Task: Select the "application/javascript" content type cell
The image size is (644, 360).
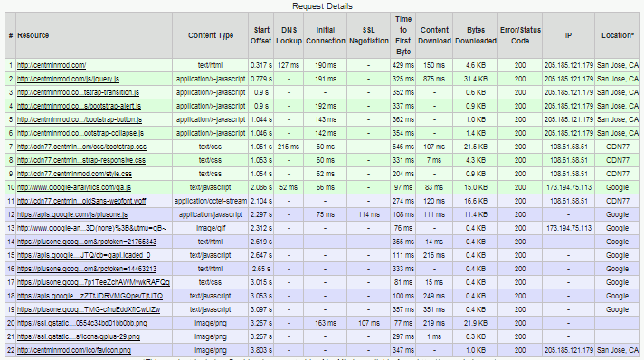Action: tap(211, 214)
